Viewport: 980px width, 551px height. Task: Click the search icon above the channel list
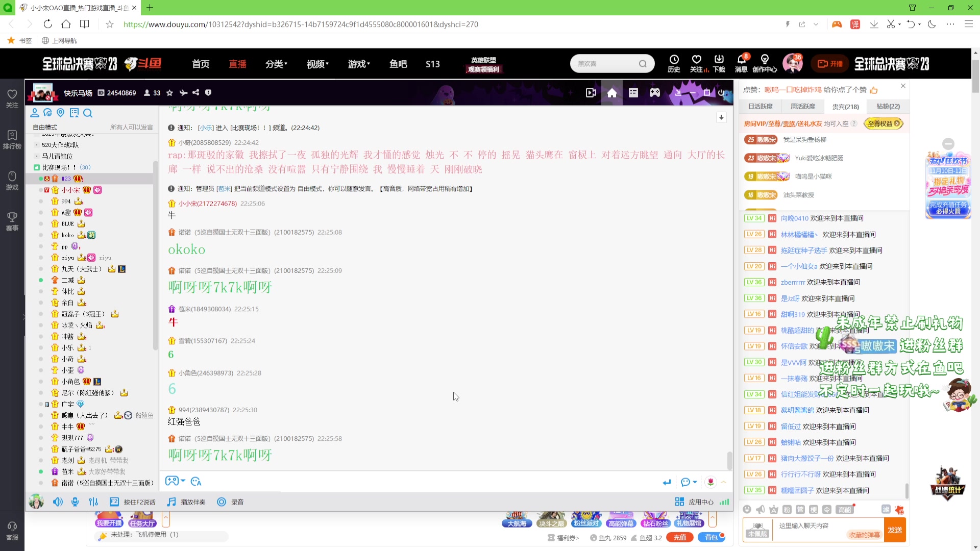tap(88, 113)
